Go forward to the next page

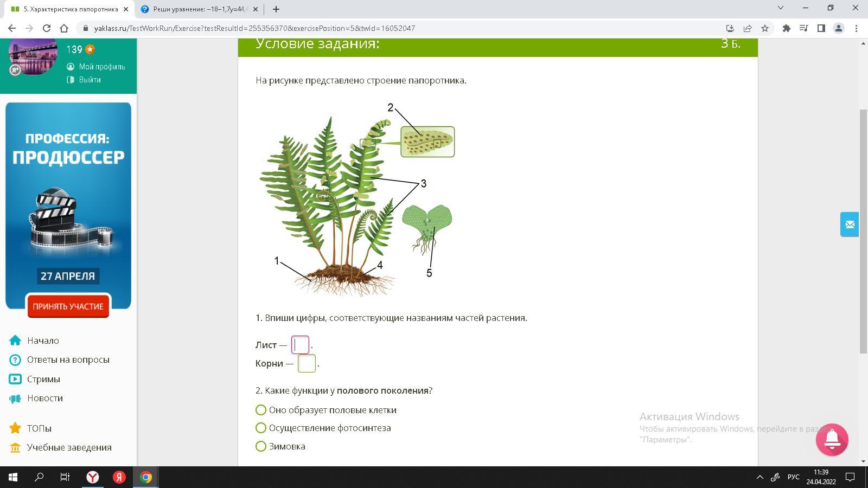tap(29, 28)
